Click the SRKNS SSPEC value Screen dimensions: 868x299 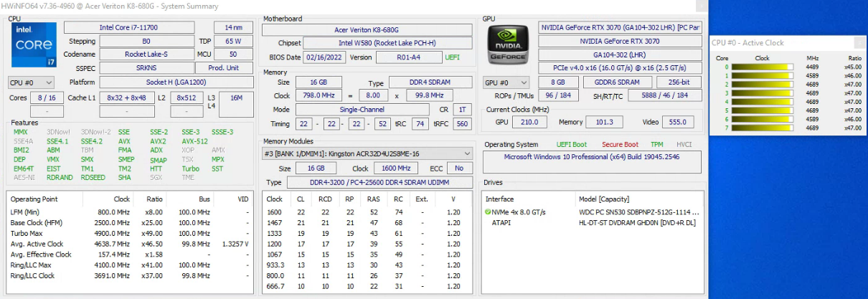click(145, 68)
